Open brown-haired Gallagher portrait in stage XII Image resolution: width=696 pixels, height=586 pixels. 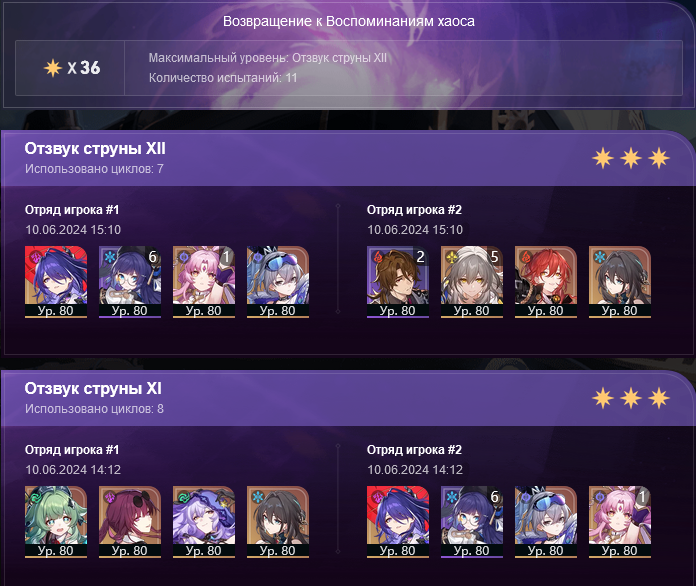[x=398, y=282]
